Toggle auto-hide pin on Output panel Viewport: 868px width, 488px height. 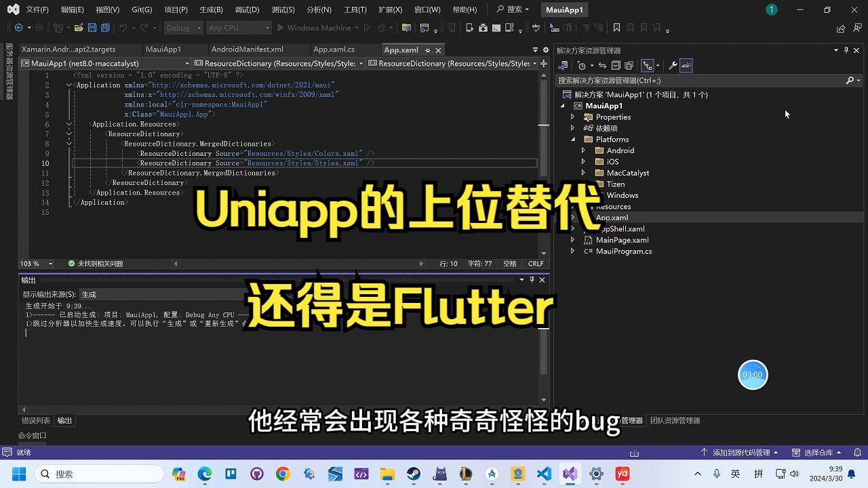point(532,280)
